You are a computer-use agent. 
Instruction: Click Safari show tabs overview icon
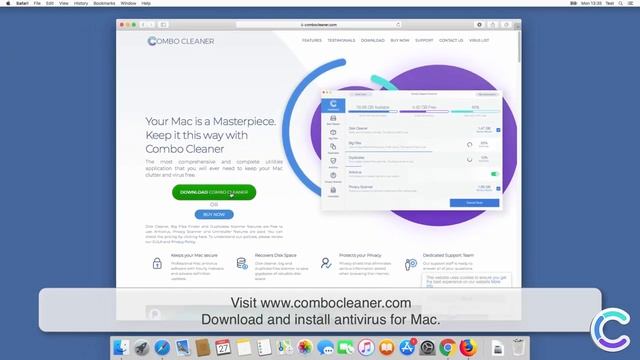506,25
